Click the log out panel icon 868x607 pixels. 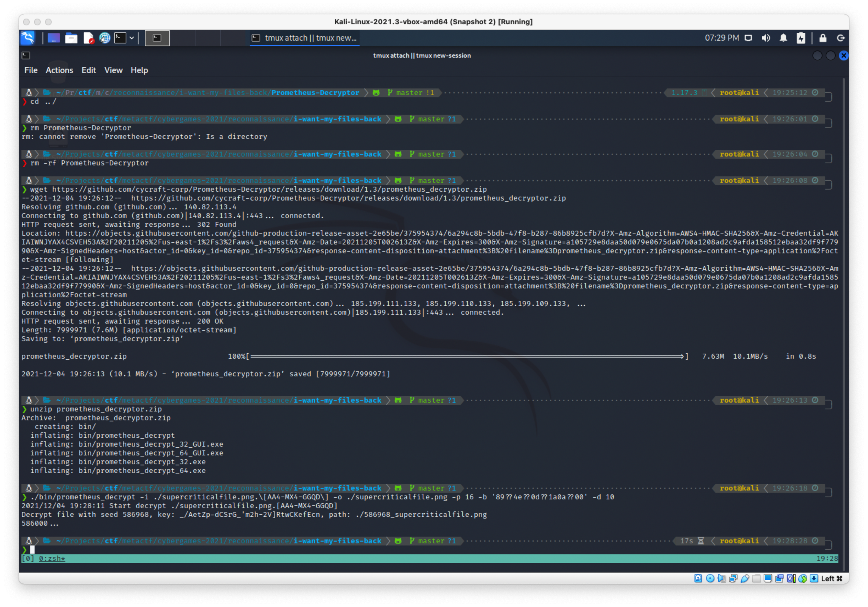tap(841, 38)
